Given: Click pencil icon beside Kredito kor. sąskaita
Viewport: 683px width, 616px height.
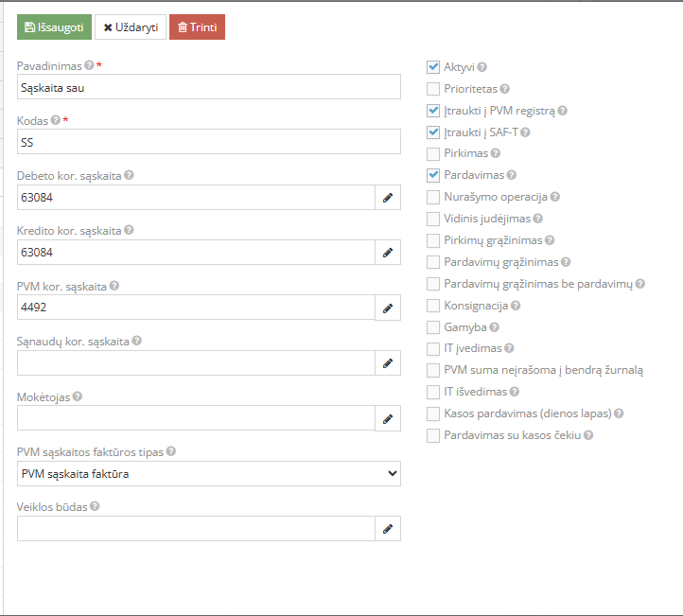Looking at the screenshot, I should pos(387,253).
